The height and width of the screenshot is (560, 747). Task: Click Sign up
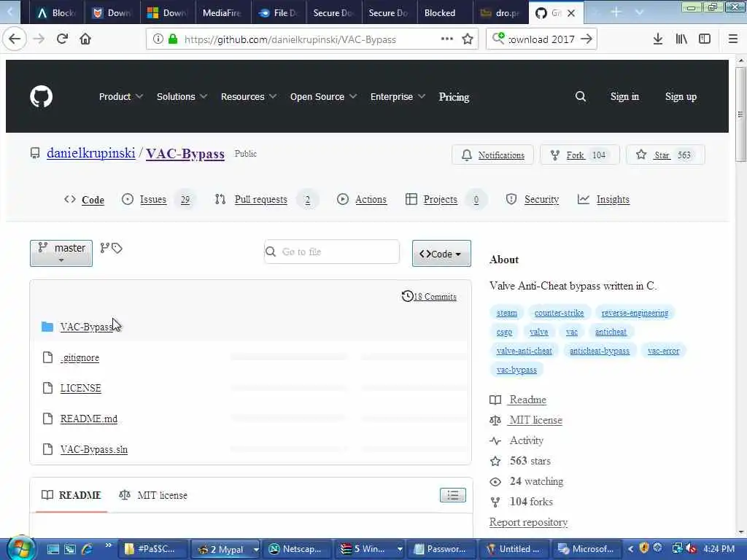point(681,97)
